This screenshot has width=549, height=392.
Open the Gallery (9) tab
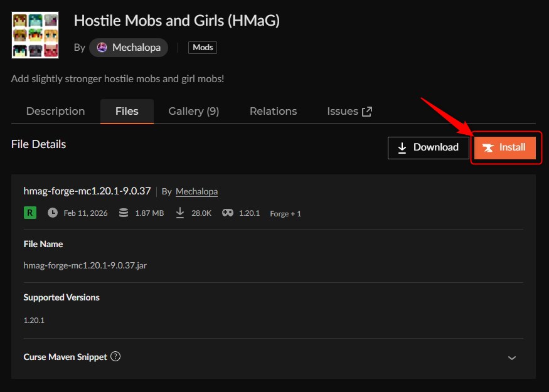(x=193, y=111)
